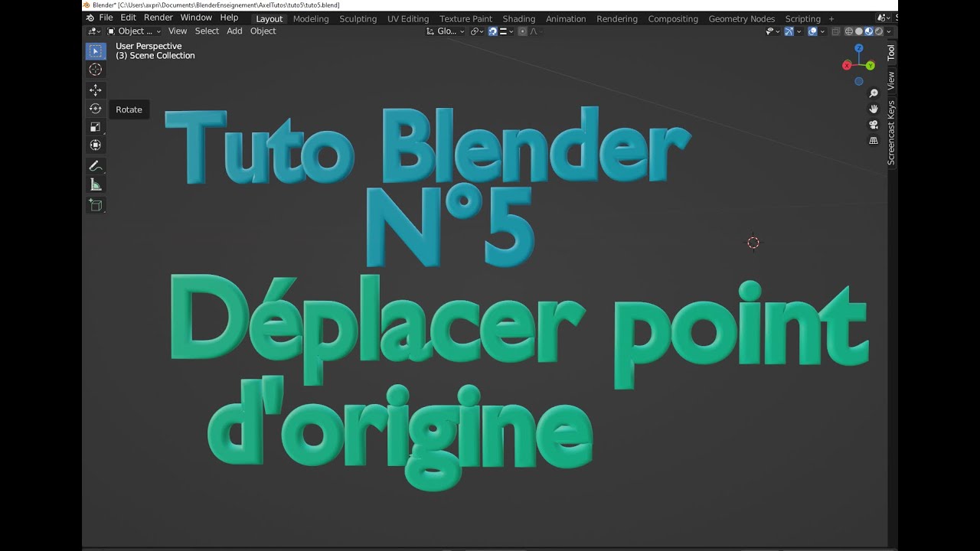Viewport: 980px width, 551px height.
Task: Switch to the Compositing workspace tab
Action: tap(673, 18)
